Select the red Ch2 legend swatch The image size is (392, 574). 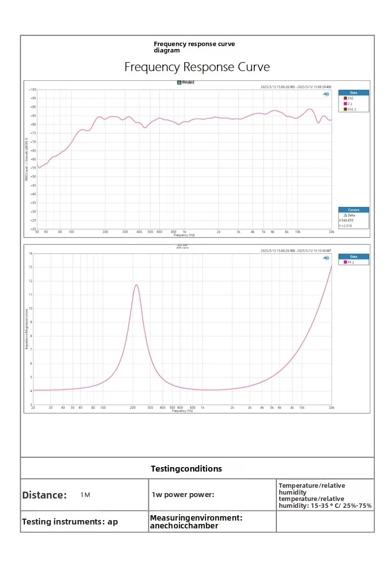345,98
